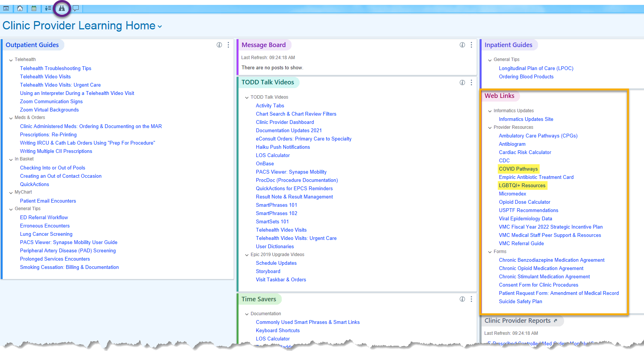Show info for TODD Talk Videos panel
The image size is (644, 351).
462,82
